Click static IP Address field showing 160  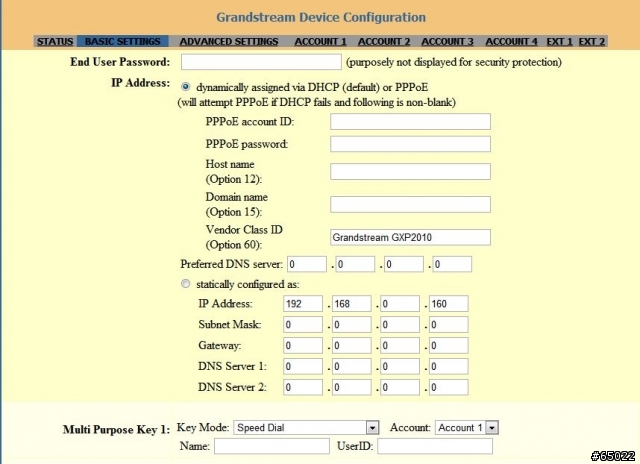coord(449,304)
